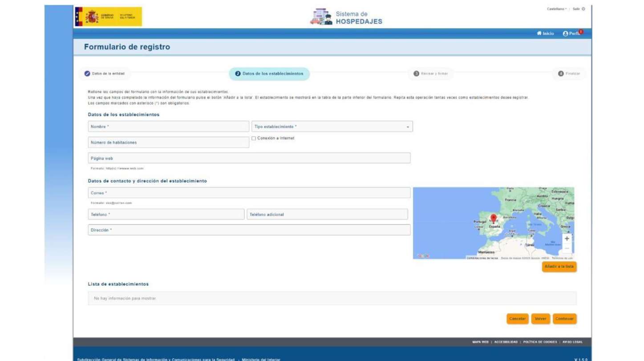Focus the Correo input field
644x361 pixels.
click(x=249, y=193)
